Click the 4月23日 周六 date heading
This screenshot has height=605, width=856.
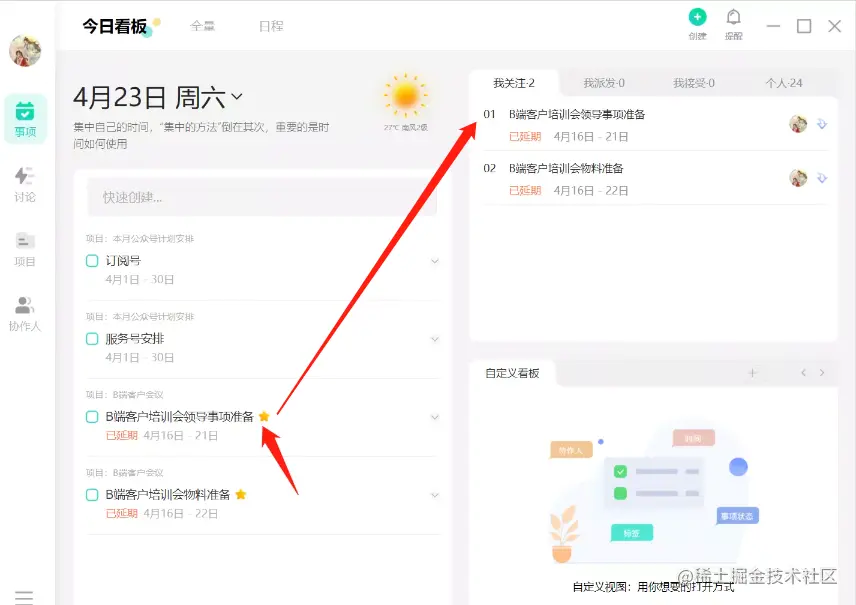[x=150, y=97]
